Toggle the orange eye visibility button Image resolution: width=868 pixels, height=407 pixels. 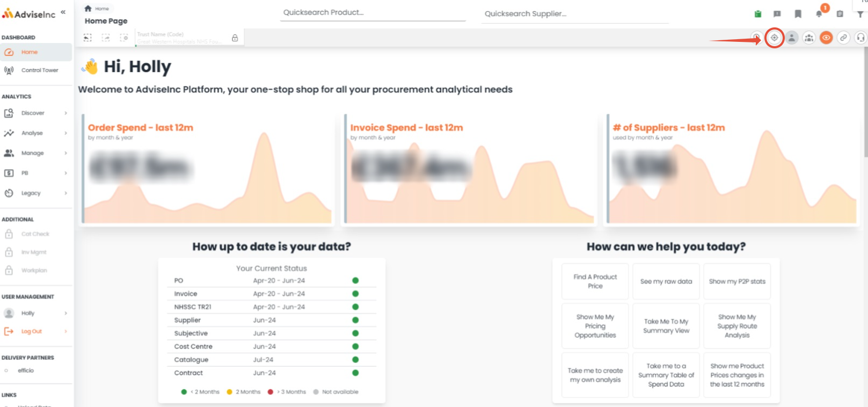pyautogui.click(x=826, y=38)
